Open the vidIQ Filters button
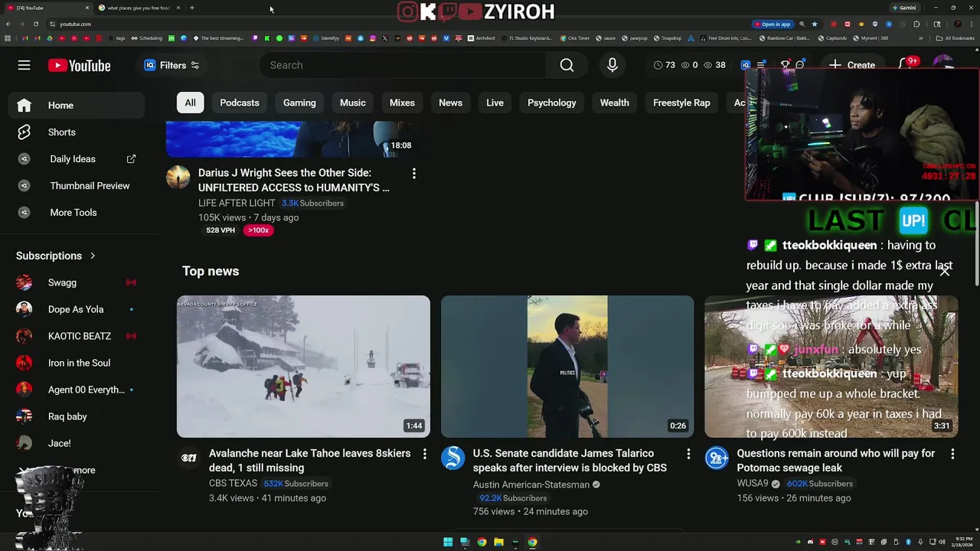 coord(172,65)
